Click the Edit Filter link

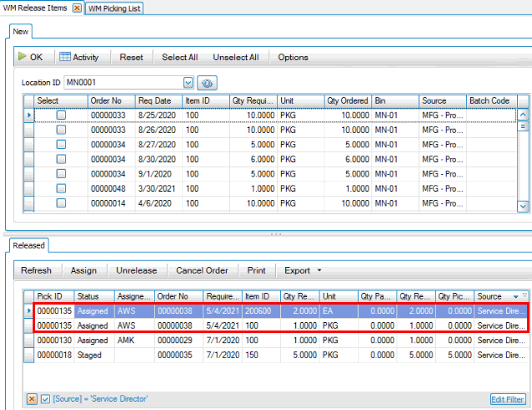click(x=508, y=399)
